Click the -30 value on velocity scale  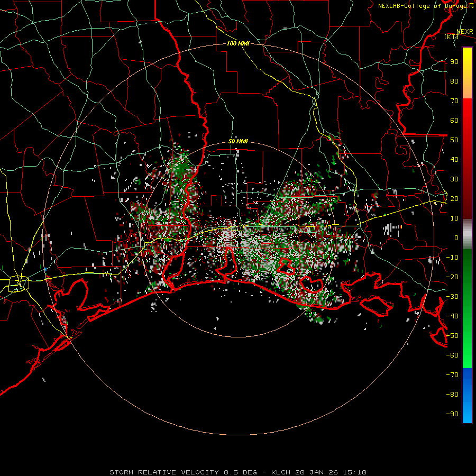coord(452,297)
